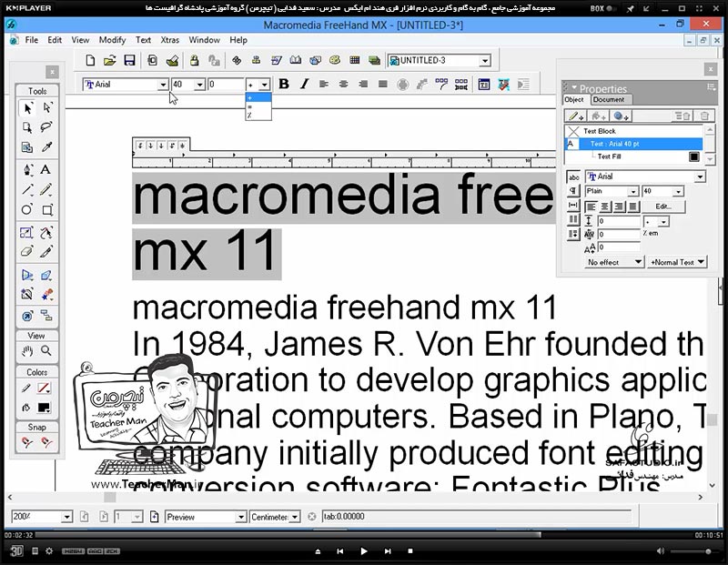Set right alignment in the text toolbar
The width and height of the screenshot is (728, 565).
[363, 84]
